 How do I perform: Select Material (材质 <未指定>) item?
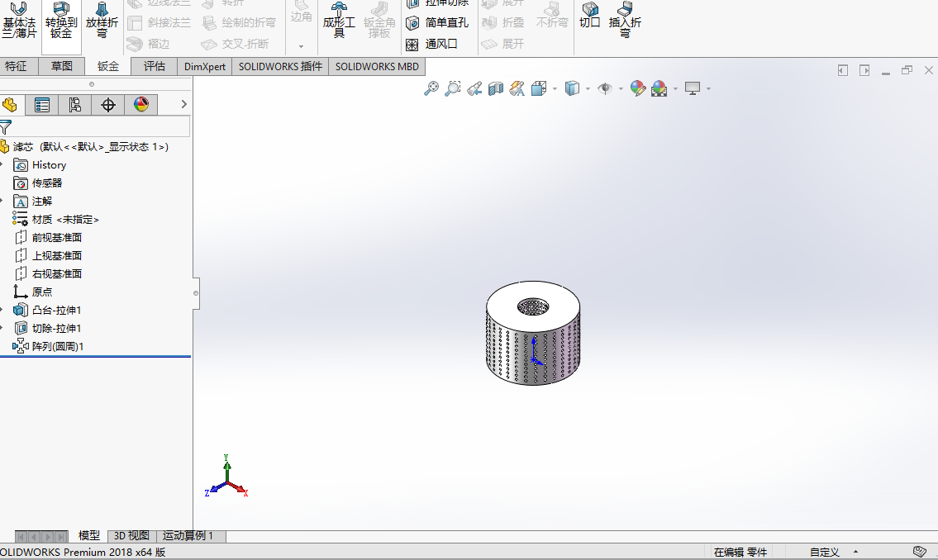point(55,220)
